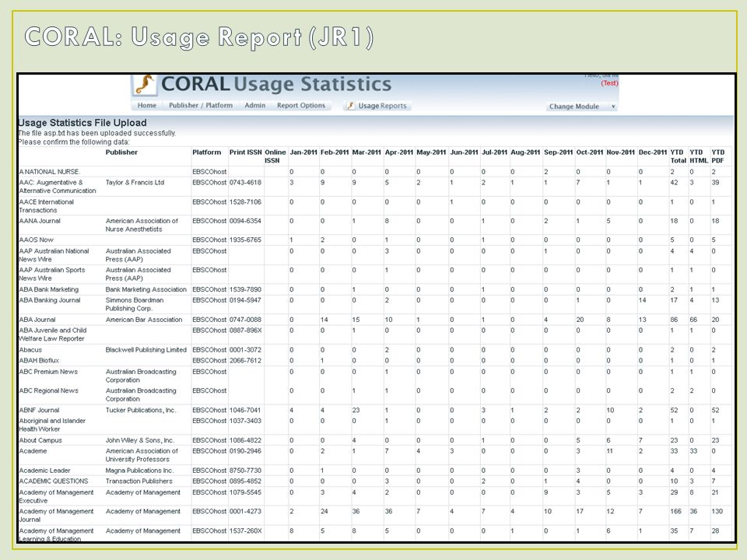Go to the Usage Reports link

click(382, 106)
